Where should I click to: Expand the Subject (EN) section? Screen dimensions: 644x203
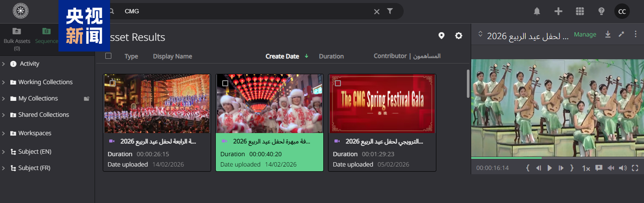tap(3, 152)
